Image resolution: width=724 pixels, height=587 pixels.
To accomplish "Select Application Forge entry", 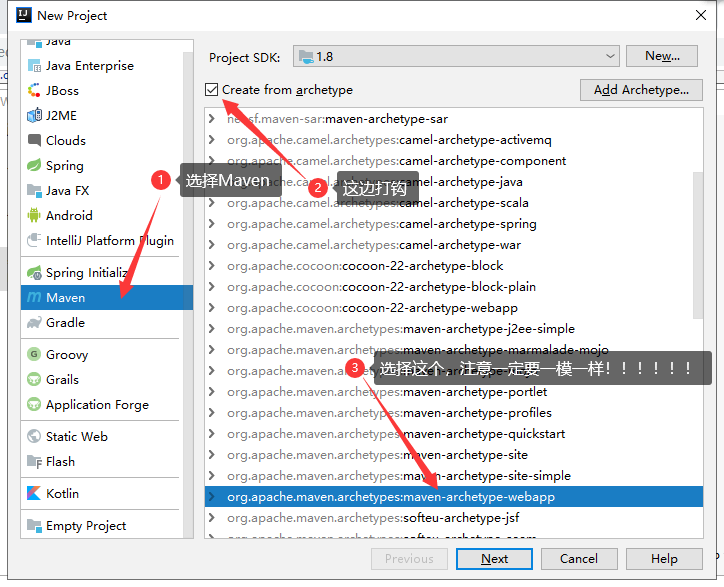I will coord(102,404).
